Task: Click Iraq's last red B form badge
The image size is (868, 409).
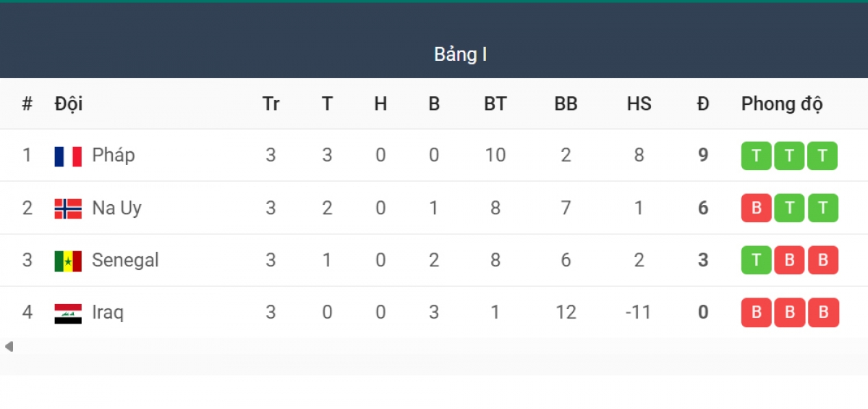Action: coord(823,313)
